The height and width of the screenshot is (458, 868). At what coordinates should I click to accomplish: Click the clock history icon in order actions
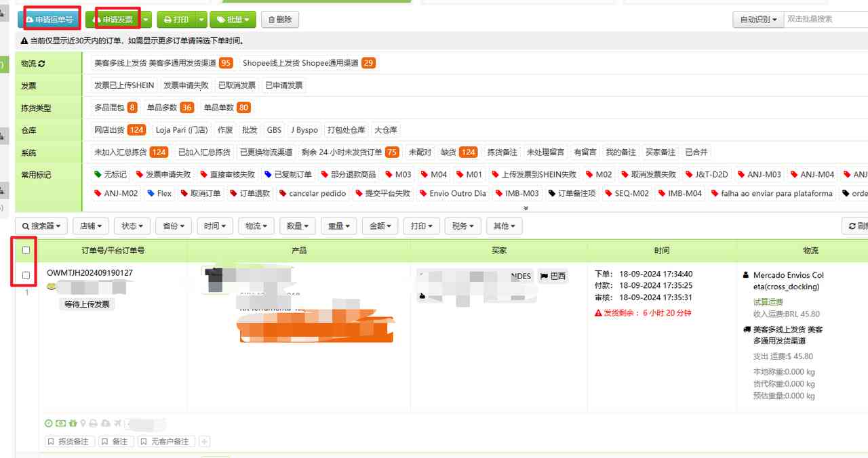tap(48, 423)
